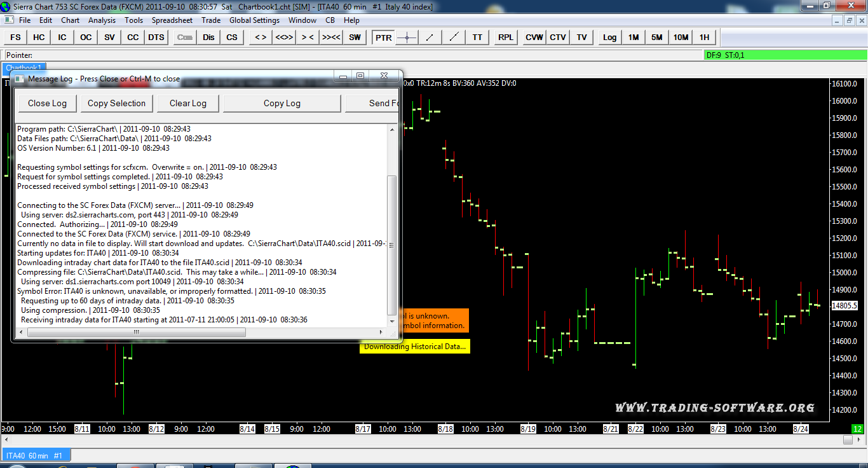
Task: Click the Clear Log button
Action: point(188,104)
